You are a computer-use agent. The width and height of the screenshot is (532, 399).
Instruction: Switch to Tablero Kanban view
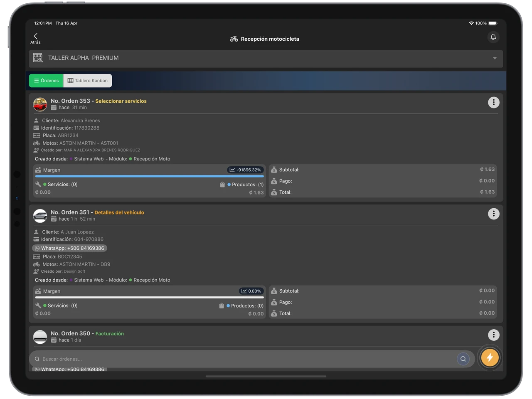88,81
